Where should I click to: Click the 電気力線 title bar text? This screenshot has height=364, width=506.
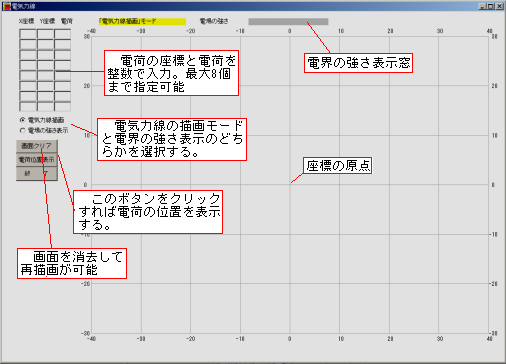pyautogui.click(x=23, y=6)
